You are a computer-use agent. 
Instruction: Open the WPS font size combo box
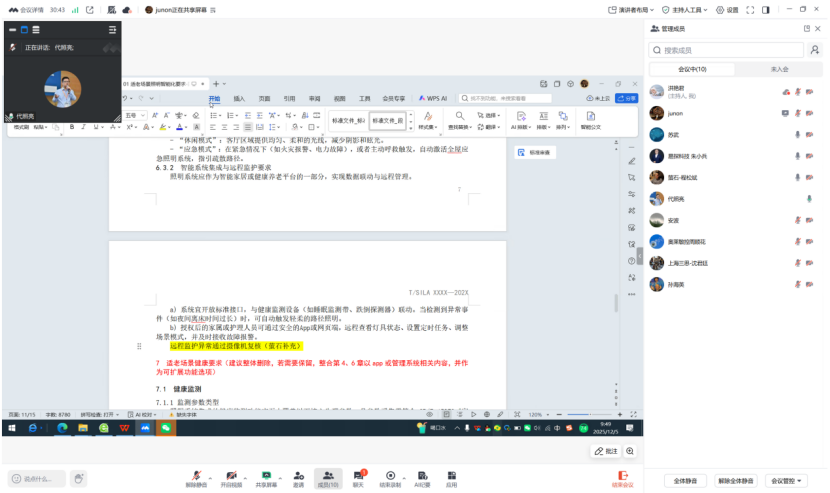[x=134, y=115]
